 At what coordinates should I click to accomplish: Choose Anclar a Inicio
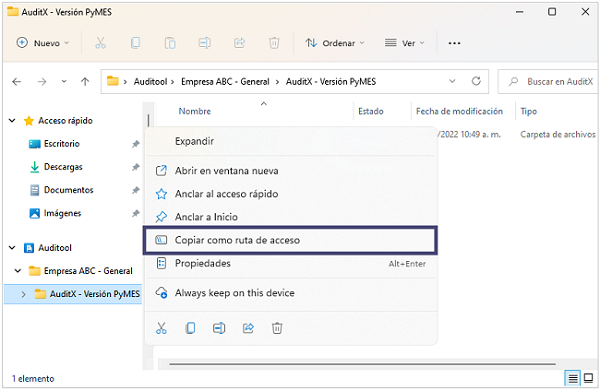click(x=206, y=217)
